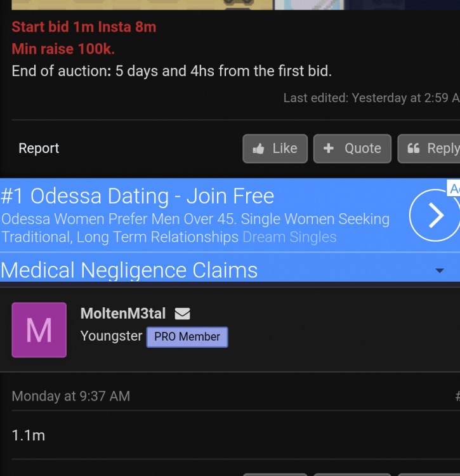
Task: Click the Youngster user title
Action: (111, 336)
